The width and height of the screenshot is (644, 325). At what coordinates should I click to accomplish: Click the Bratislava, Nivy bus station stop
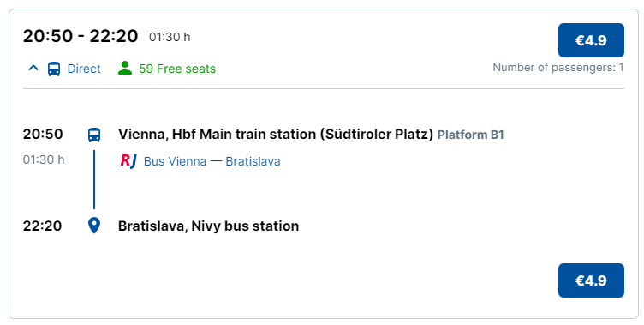pyautogui.click(x=208, y=226)
